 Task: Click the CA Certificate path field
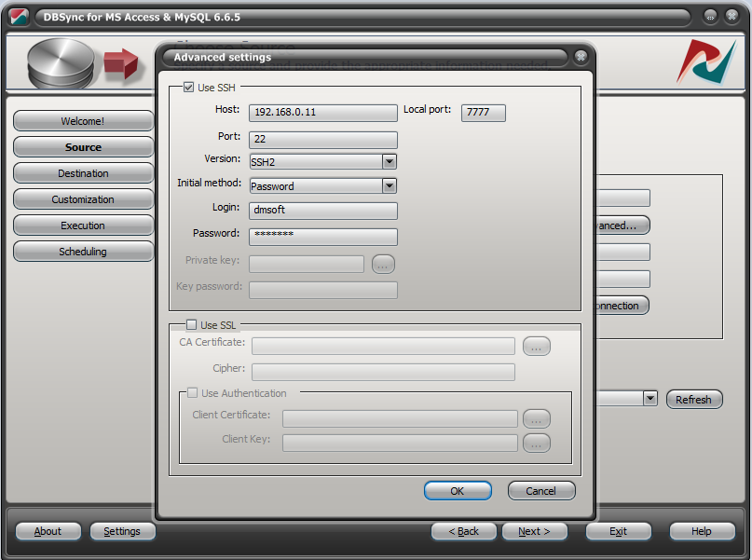click(x=383, y=347)
